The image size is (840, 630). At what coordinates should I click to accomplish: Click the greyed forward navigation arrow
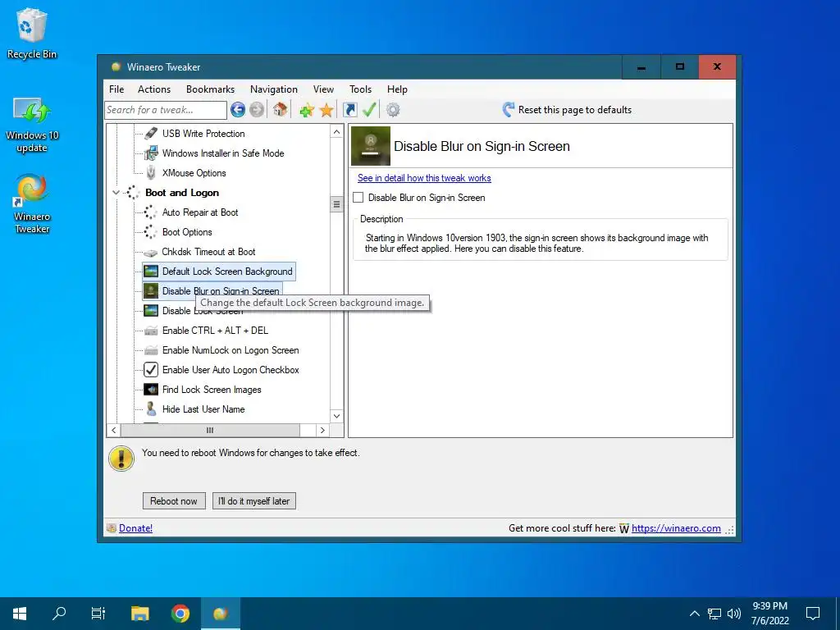coord(257,110)
